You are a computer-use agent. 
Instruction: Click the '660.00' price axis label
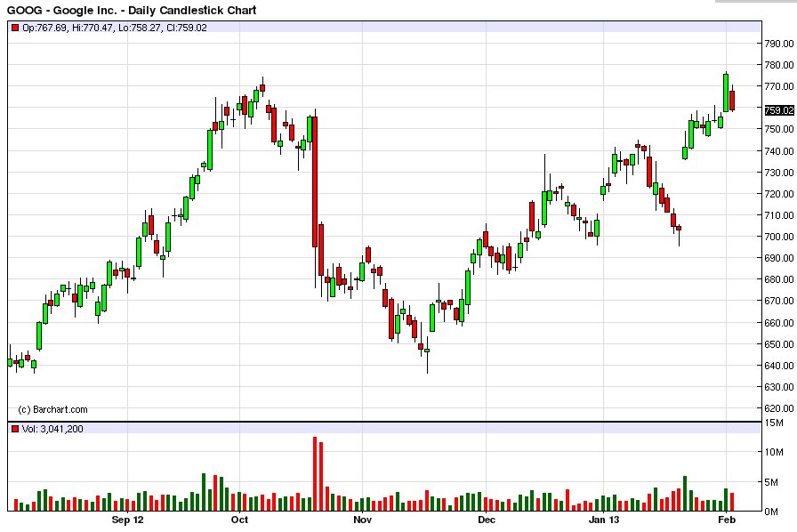[x=778, y=322]
